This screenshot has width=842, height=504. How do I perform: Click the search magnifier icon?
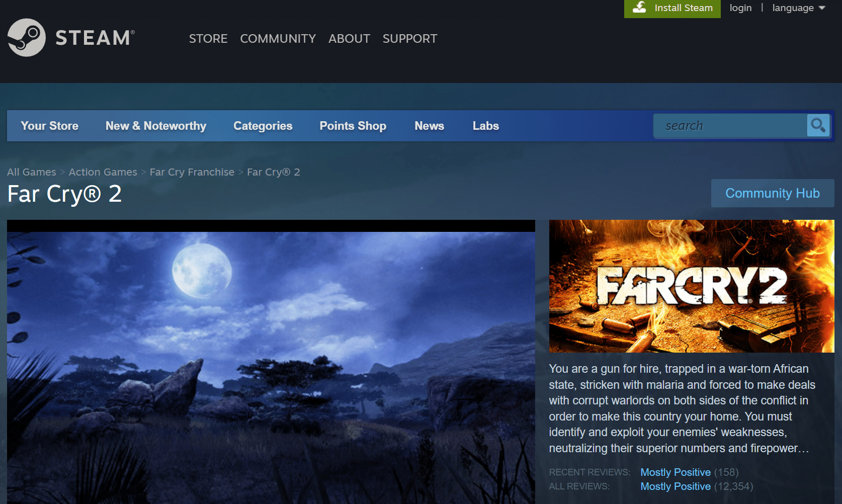point(818,125)
